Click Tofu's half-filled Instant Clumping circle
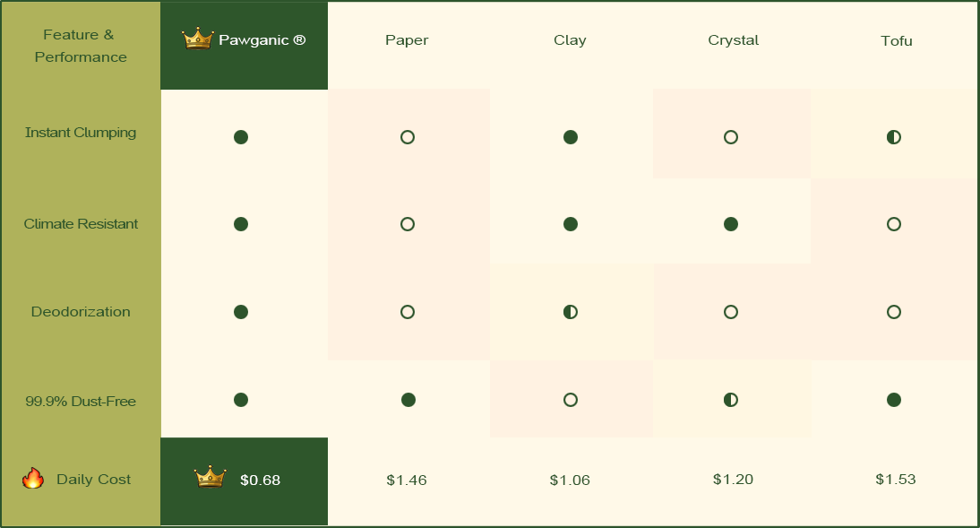 tap(893, 137)
